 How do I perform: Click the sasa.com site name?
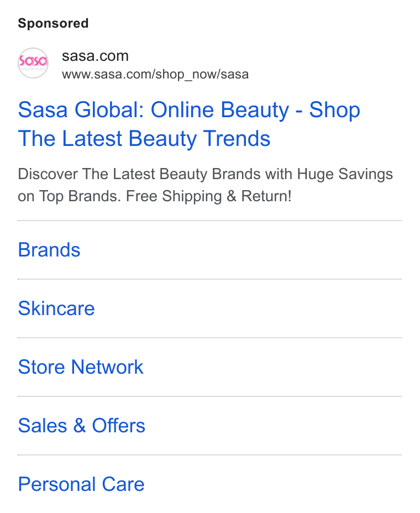coord(95,56)
